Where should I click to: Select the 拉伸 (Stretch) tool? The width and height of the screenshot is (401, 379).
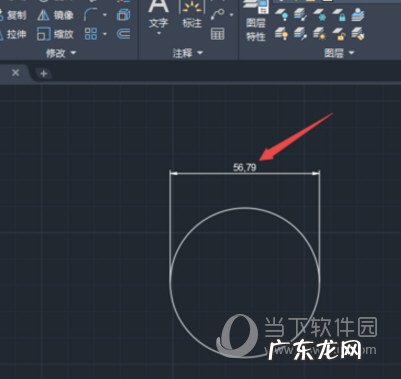pyautogui.click(x=13, y=34)
